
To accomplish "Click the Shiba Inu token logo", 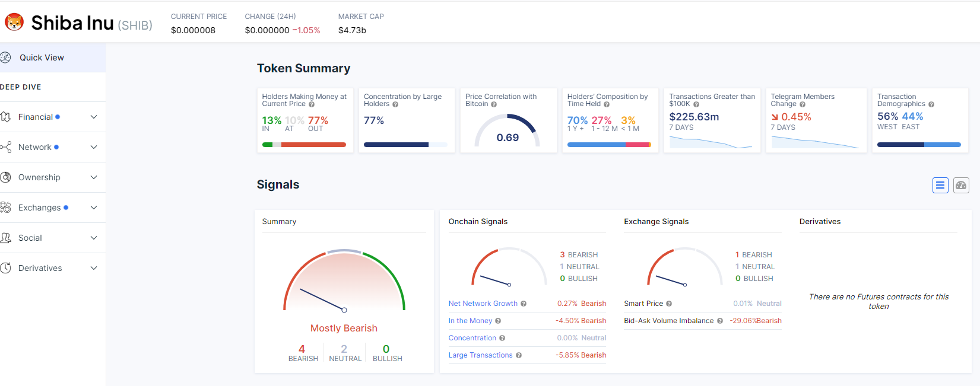I will [x=14, y=23].
